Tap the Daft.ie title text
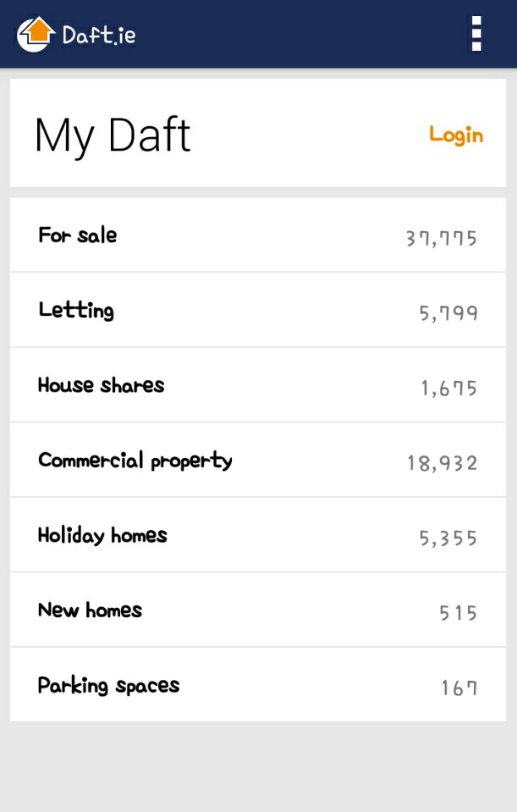The width and height of the screenshot is (517, 812). (x=99, y=36)
